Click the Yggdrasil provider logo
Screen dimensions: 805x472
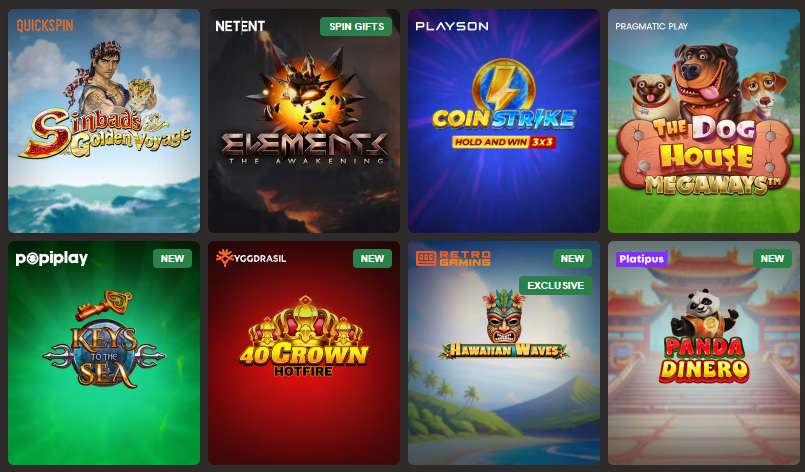[251, 258]
